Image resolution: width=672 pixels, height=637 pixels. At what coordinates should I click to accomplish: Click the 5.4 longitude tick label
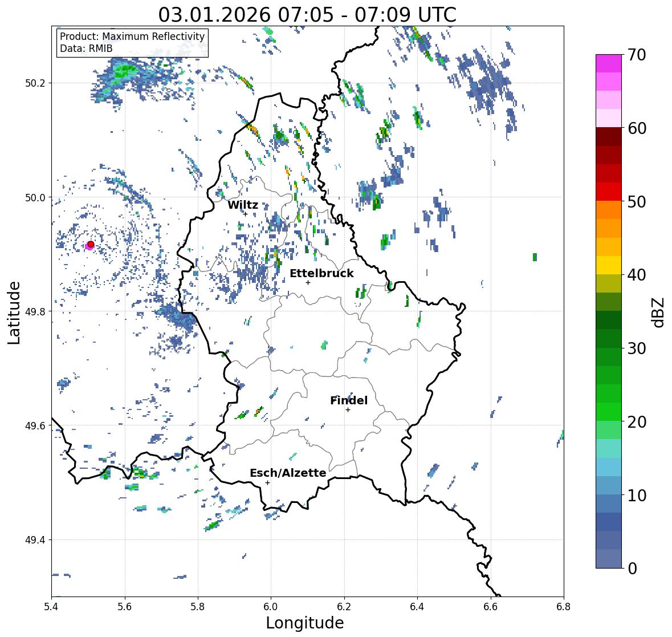pyautogui.click(x=51, y=607)
